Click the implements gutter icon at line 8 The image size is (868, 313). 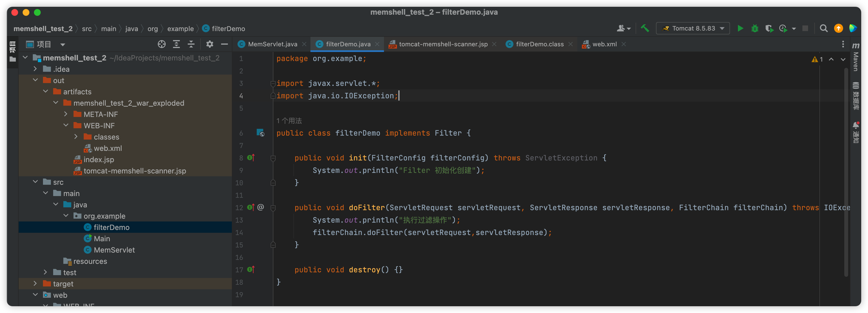pyautogui.click(x=251, y=158)
